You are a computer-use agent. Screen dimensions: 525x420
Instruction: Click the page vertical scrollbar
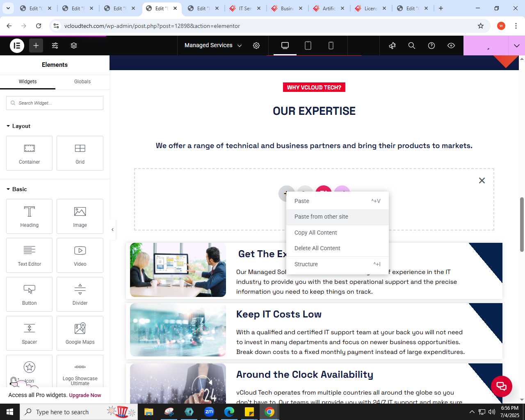click(x=522, y=225)
